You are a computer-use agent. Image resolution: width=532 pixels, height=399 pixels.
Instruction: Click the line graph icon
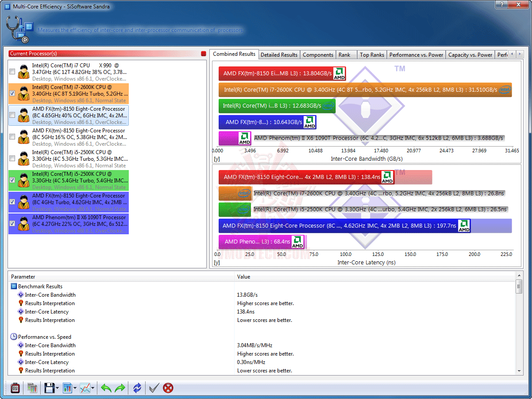pos(85,388)
